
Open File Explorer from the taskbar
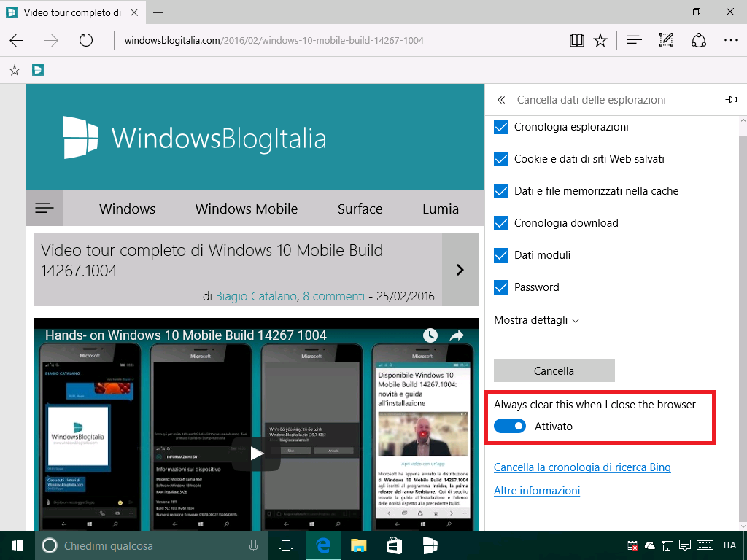point(358,545)
